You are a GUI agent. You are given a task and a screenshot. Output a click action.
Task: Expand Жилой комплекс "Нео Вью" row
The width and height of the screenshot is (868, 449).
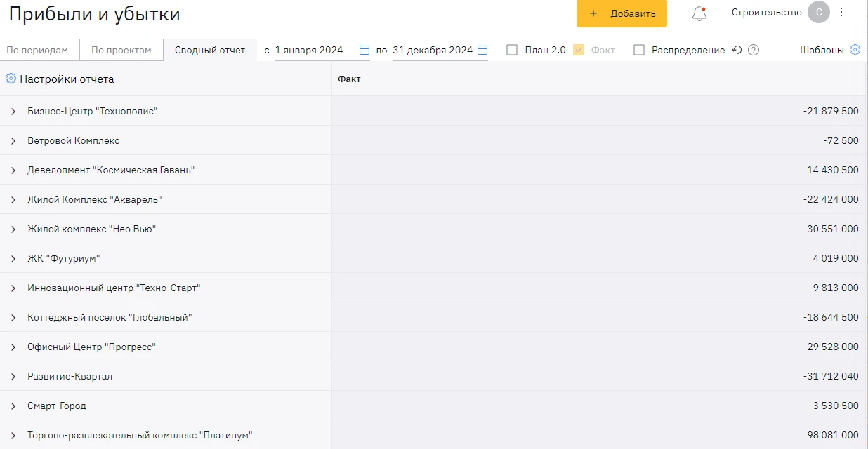click(13, 229)
